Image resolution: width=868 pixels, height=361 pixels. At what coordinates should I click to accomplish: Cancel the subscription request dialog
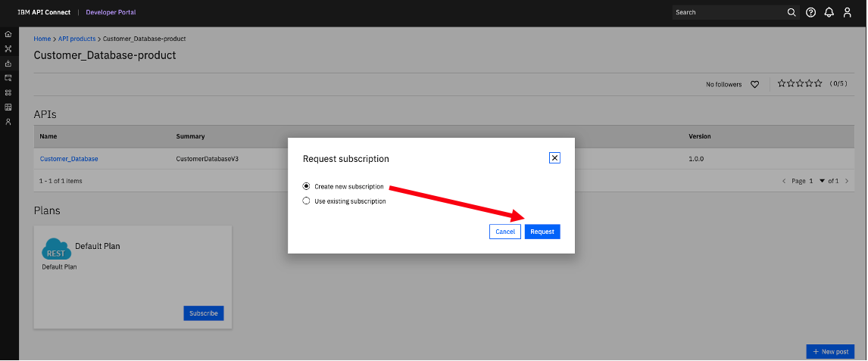coord(505,232)
